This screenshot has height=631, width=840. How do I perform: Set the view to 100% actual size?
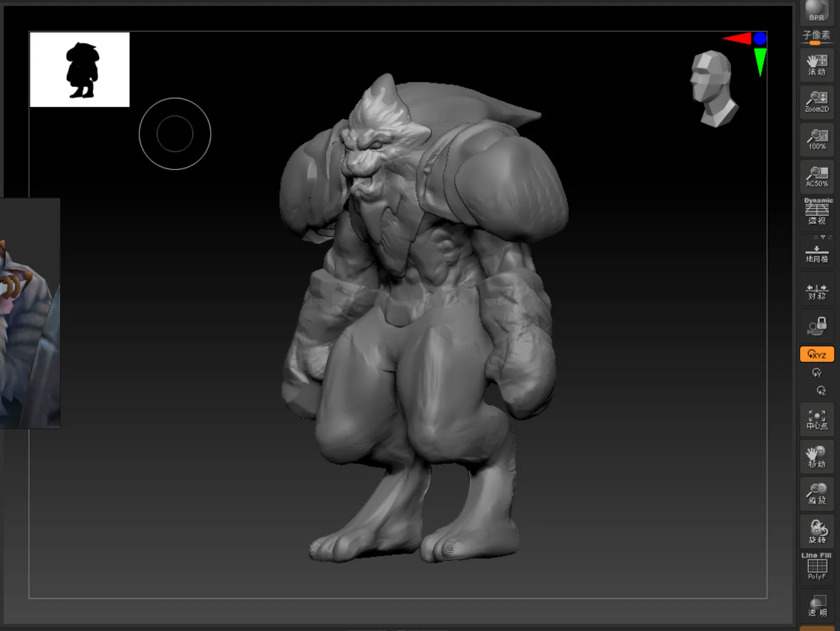tap(817, 139)
